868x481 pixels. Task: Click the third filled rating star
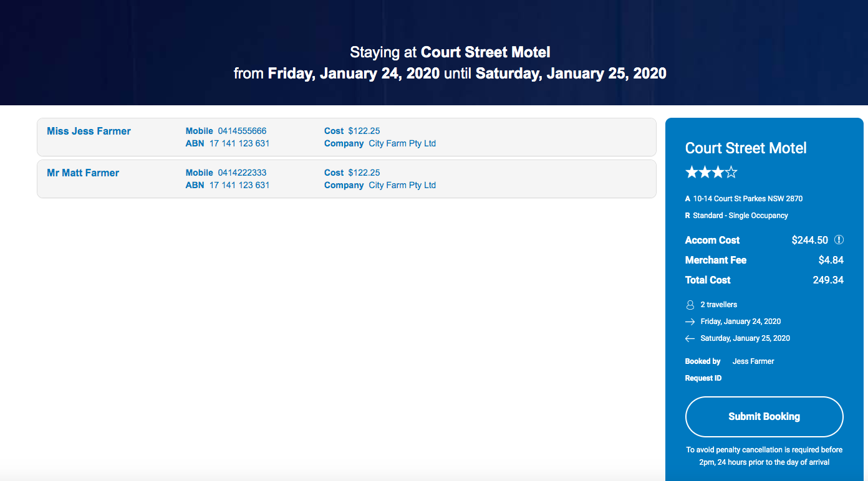[x=718, y=172]
